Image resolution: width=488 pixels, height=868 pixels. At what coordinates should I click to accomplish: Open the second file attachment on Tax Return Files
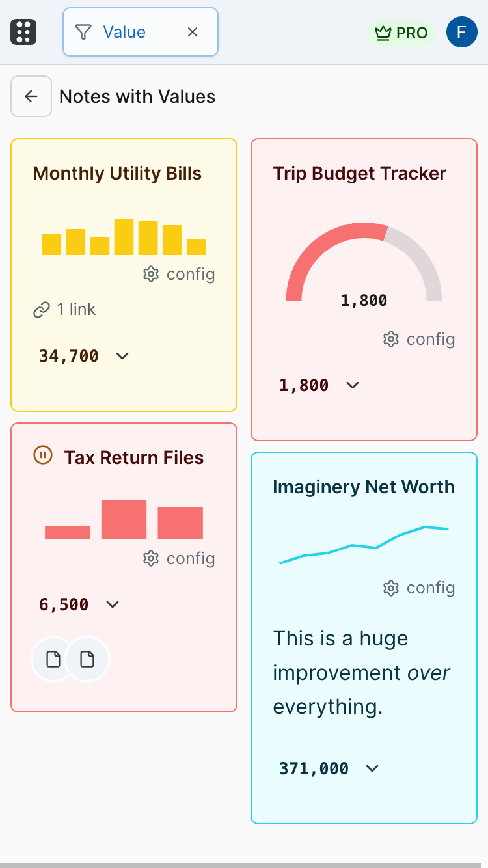[88, 658]
